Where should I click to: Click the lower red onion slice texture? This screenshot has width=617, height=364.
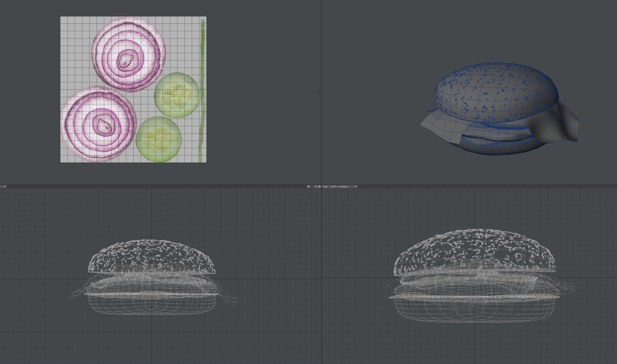[98, 124]
